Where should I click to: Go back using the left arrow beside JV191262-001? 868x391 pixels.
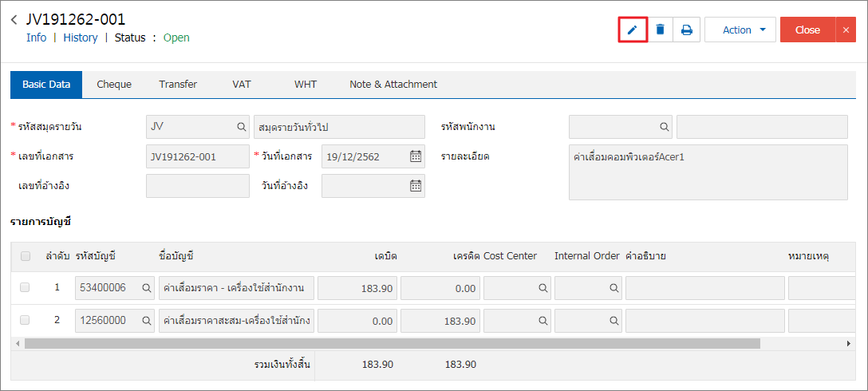[x=14, y=20]
